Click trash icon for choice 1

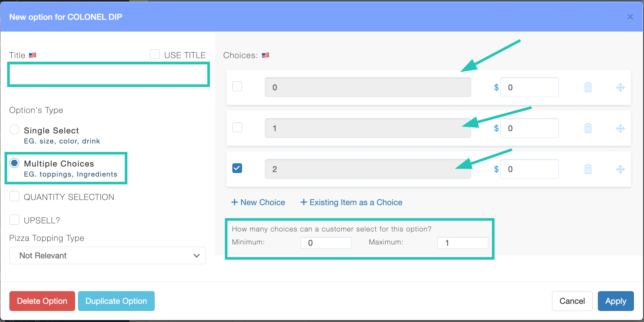[x=588, y=128]
